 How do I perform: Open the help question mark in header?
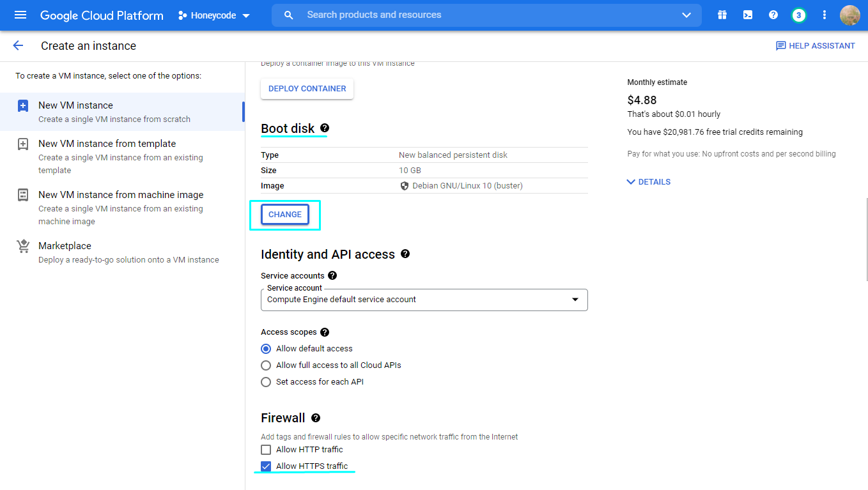pyautogui.click(x=773, y=15)
